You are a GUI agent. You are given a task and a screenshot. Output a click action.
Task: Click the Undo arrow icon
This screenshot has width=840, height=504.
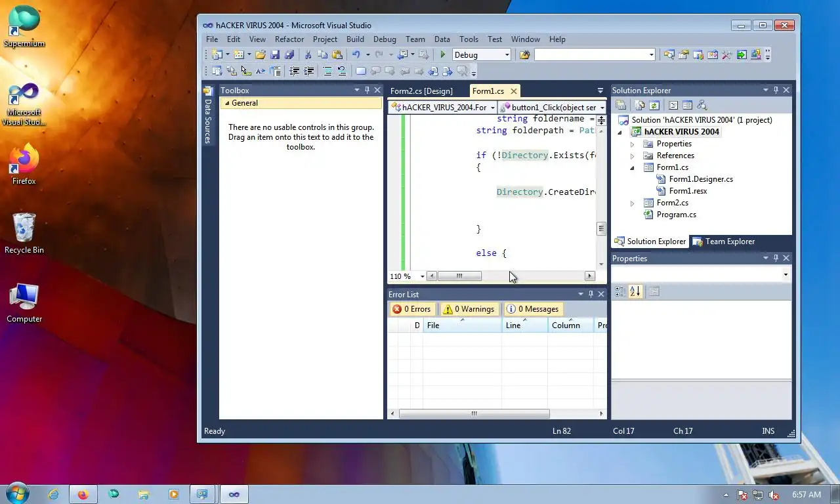point(356,55)
